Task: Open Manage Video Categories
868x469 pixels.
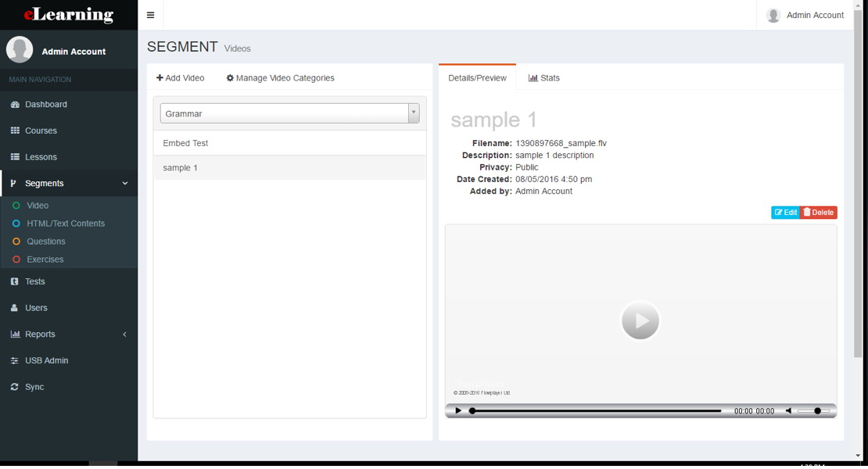Action: (280, 77)
